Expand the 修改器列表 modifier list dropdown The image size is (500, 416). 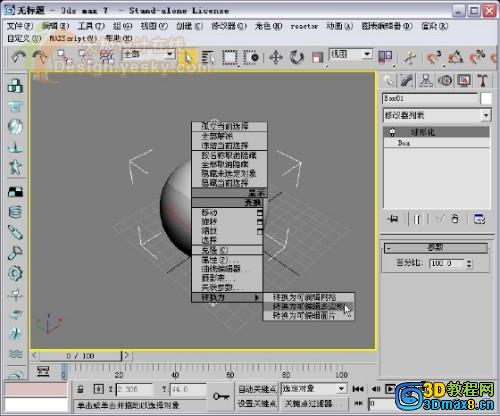coord(437,116)
